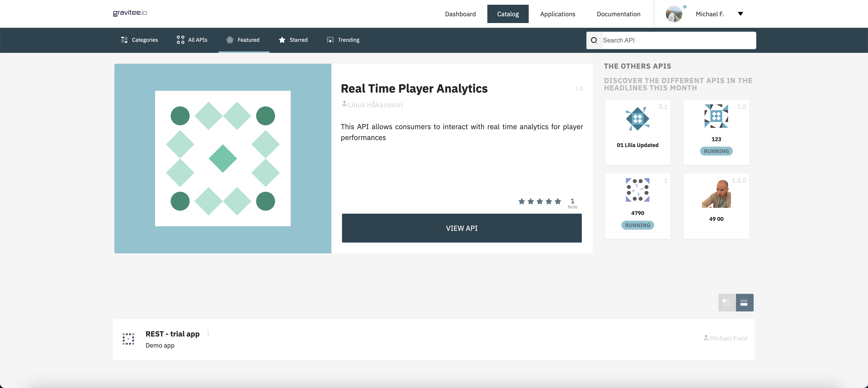Click the REST - trial app icon
This screenshot has width=868, height=388.
click(128, 339)
